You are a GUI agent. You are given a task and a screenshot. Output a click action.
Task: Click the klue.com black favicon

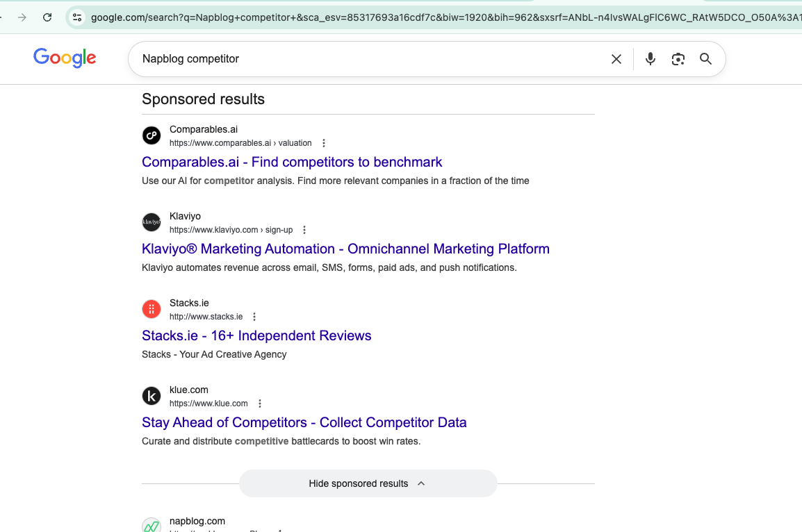[x=152, y=396]
